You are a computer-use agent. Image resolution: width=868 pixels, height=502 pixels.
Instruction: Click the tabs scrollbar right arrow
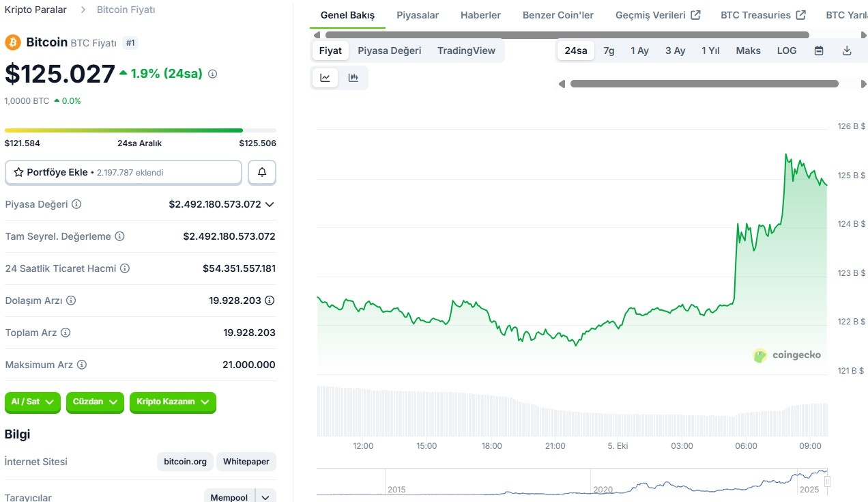(865, 35)
